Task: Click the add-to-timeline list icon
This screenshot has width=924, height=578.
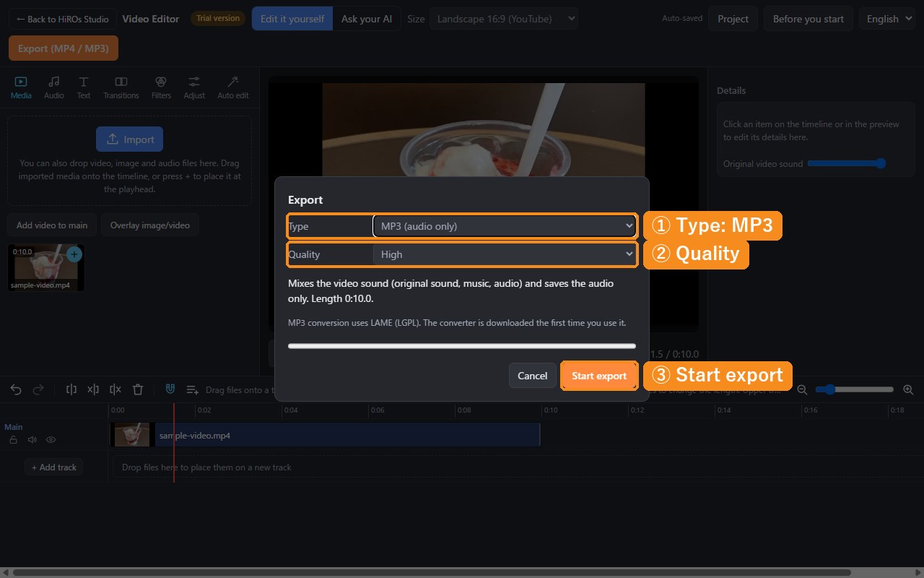Action: 193,389
